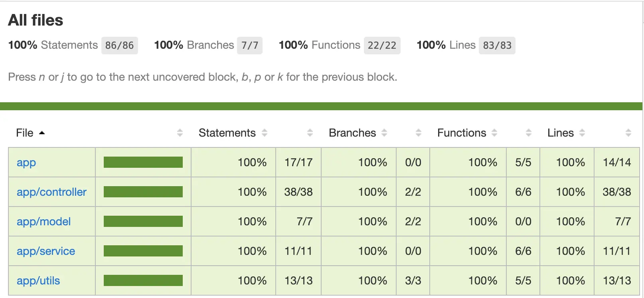Click the Functions column header label

click(x=462, y=133)
